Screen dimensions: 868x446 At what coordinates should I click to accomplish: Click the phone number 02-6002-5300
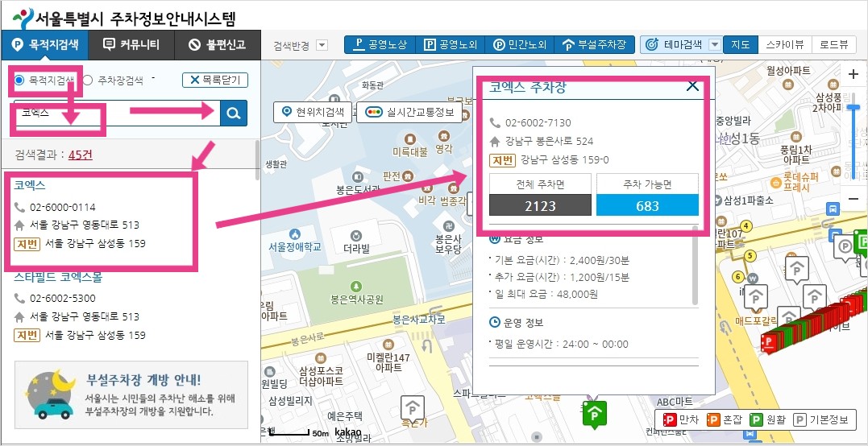(63, 299)
